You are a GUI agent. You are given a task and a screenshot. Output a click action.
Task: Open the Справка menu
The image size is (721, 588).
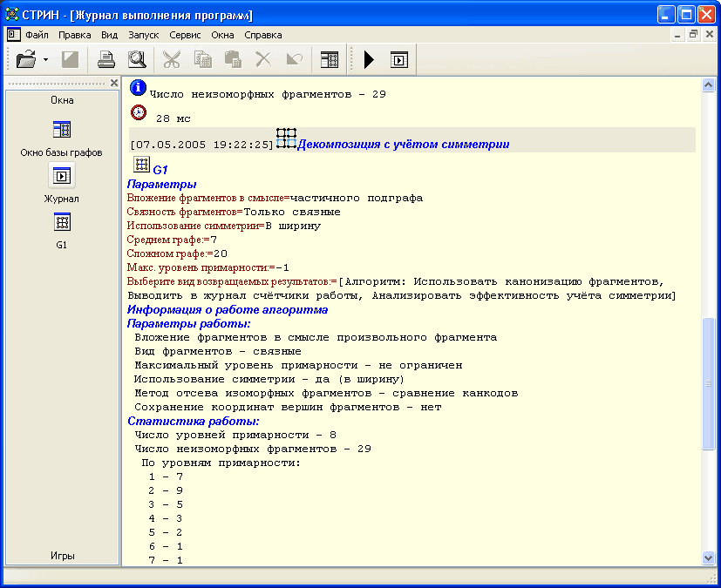263,35
